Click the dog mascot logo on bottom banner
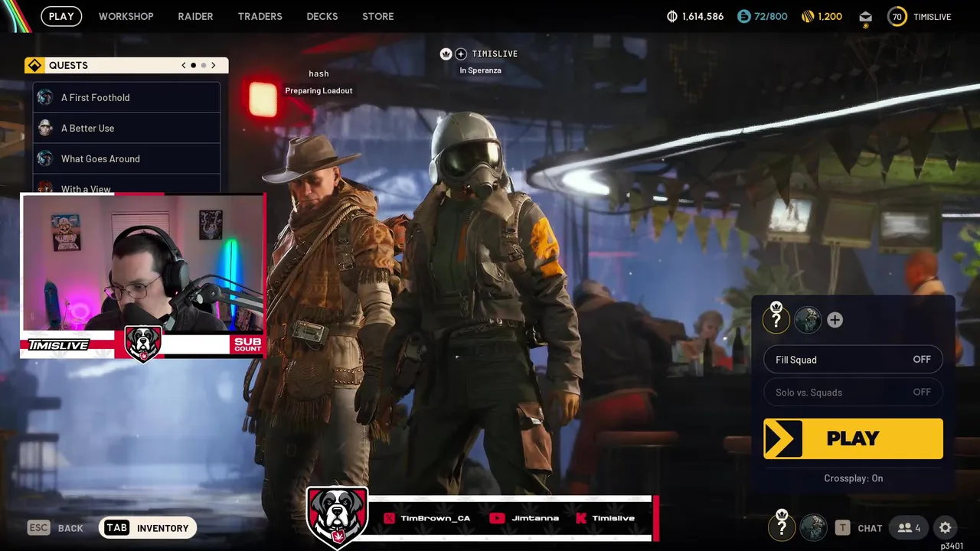Image resolution: width=980 pixels, height=551 pixels. pyautogui.click(x=338, y=517)
